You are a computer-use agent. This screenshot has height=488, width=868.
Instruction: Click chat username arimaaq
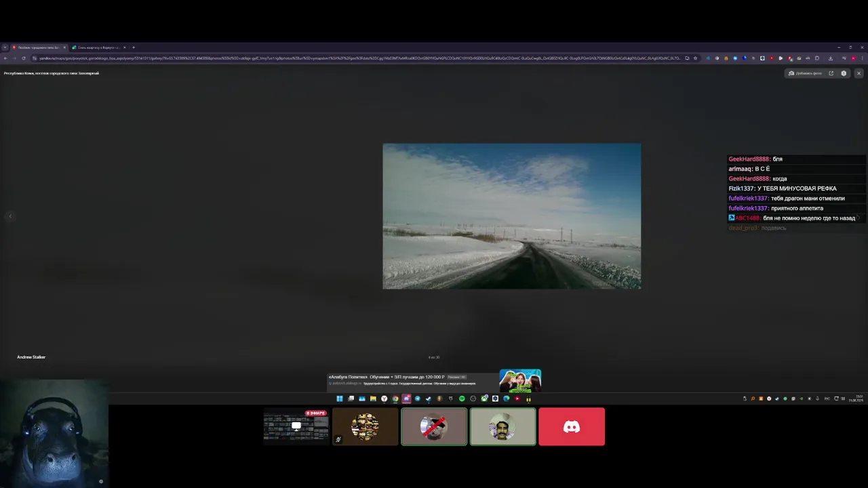click(x=740, y=169)
